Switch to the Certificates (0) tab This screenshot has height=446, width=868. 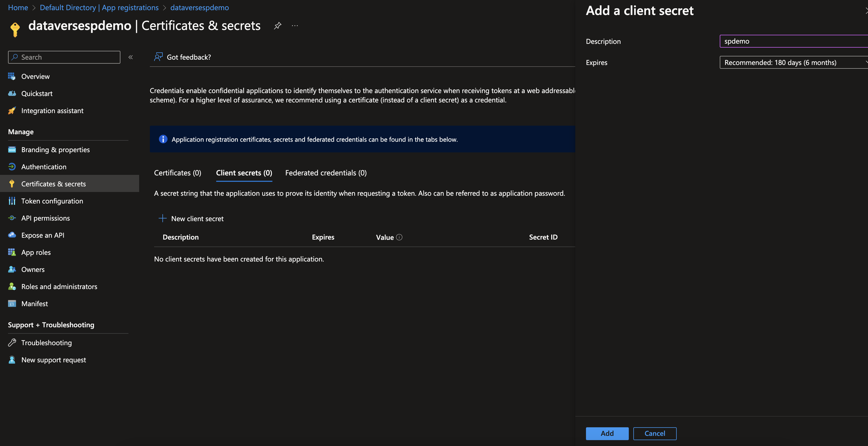click(x=178, y=173)
